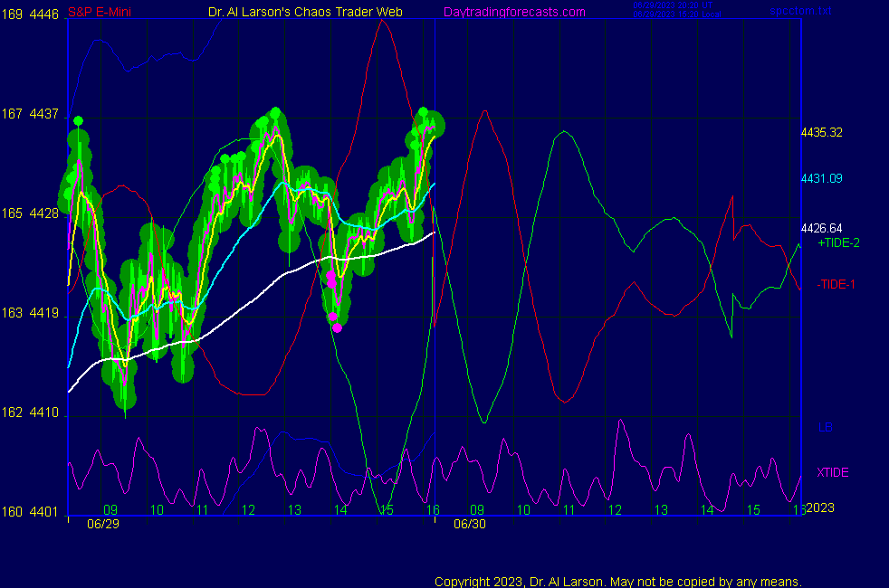Select the XTIDE legend label

[x=832, y=472]
